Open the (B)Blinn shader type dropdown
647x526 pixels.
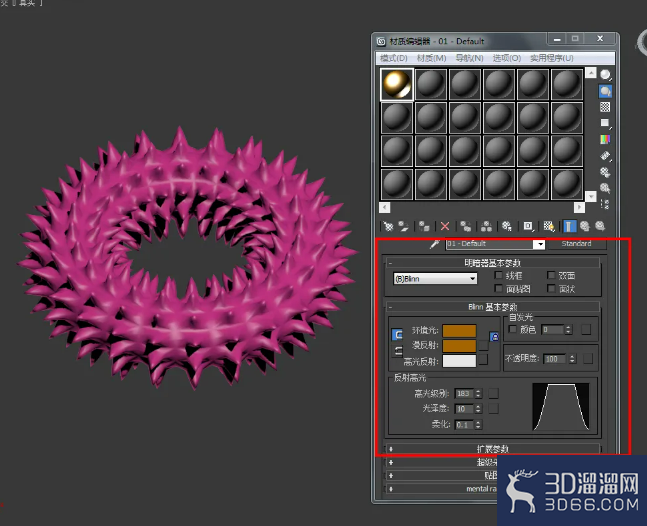point(435,279)
